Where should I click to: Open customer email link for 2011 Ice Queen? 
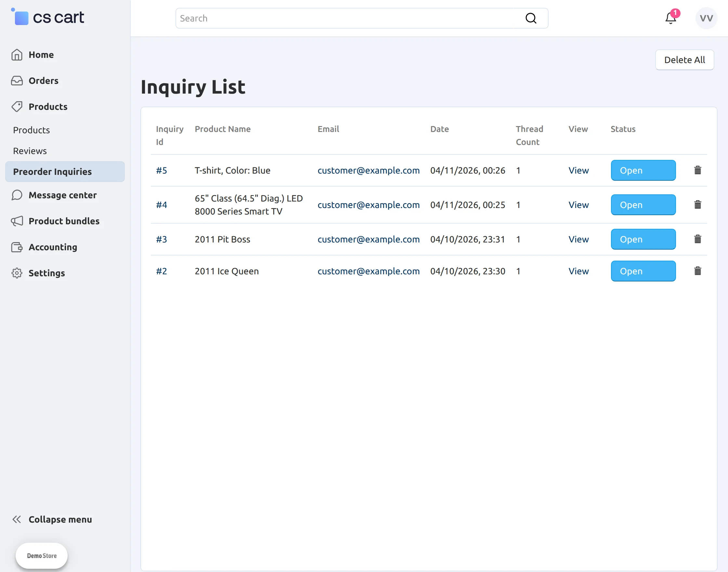[x=369, y=271]
